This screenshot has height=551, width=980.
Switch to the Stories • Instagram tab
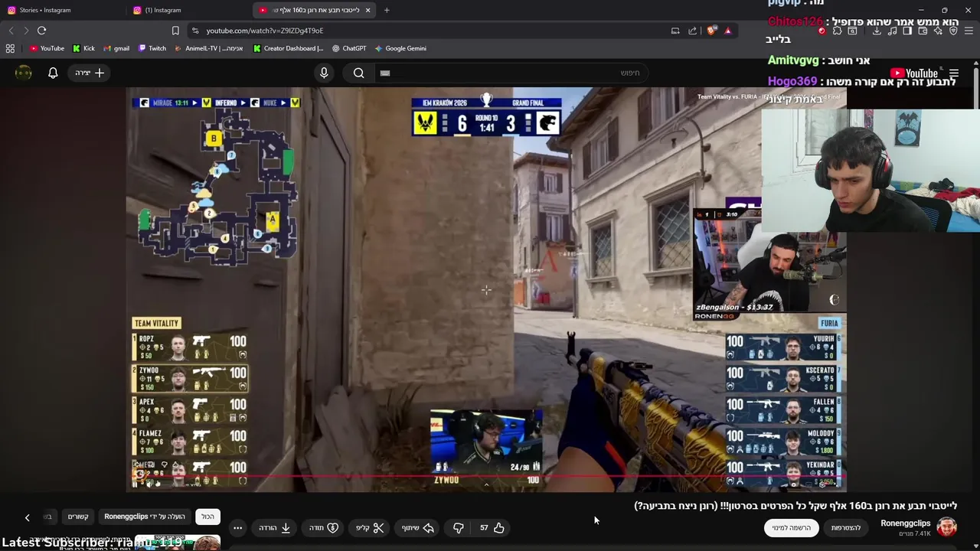[x=61, y=10]
